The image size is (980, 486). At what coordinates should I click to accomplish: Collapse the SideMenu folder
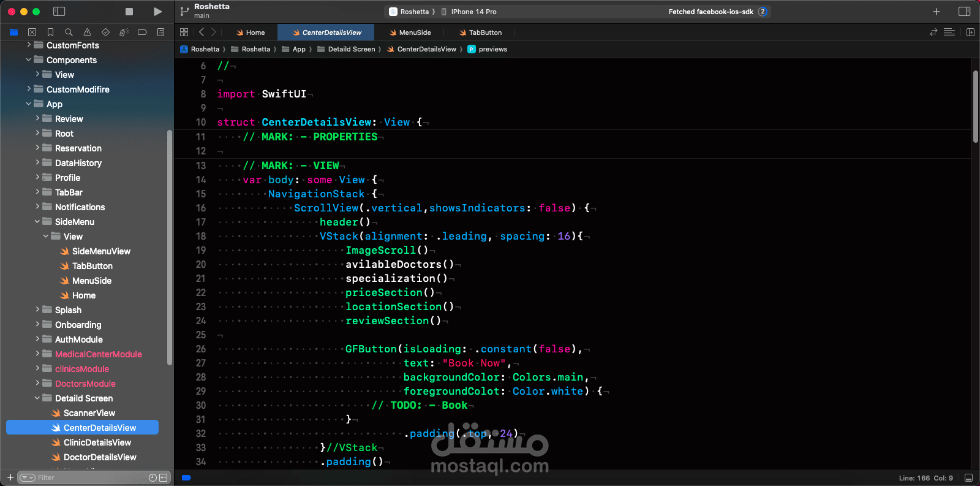coord(37,221)
